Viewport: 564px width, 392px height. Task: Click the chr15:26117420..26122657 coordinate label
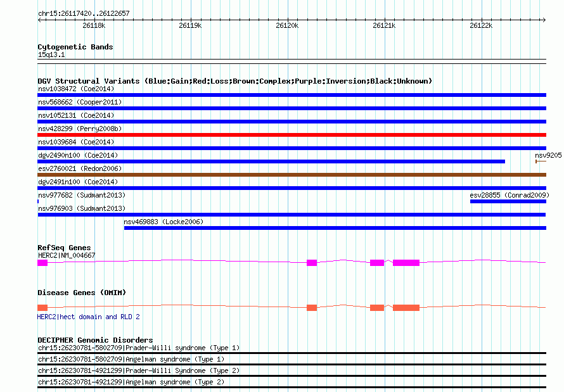pyautogui.click(x=84, y=13)
